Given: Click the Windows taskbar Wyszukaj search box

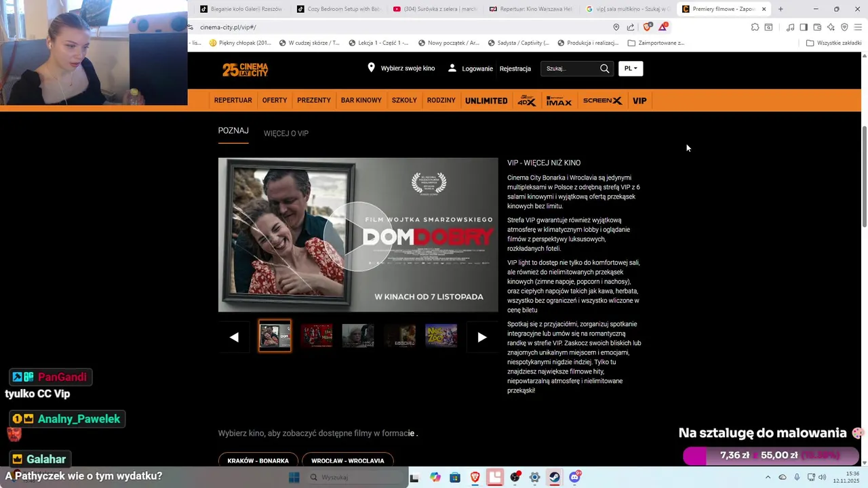Looking at the screenshot, I should 357,477.
